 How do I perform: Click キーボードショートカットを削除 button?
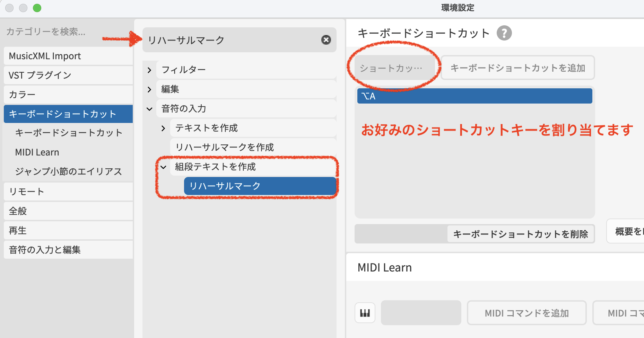click(x=520, y=234)
